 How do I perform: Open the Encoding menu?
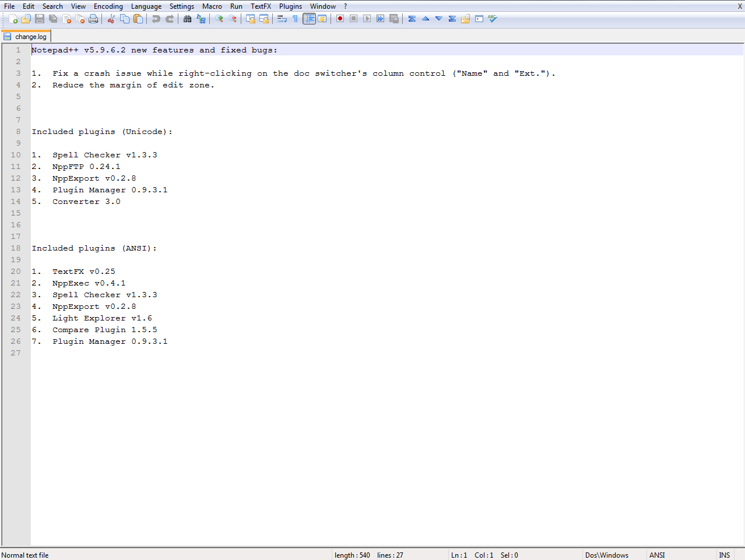(108, 6)
